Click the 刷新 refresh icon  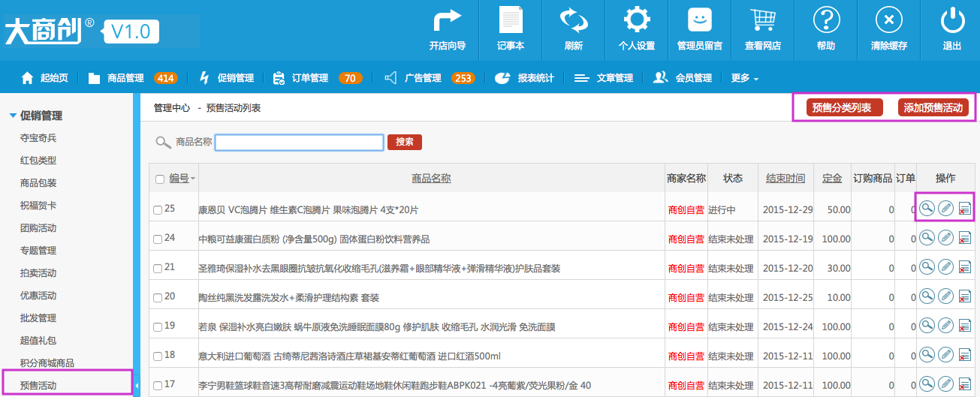[x=574, y=20]
